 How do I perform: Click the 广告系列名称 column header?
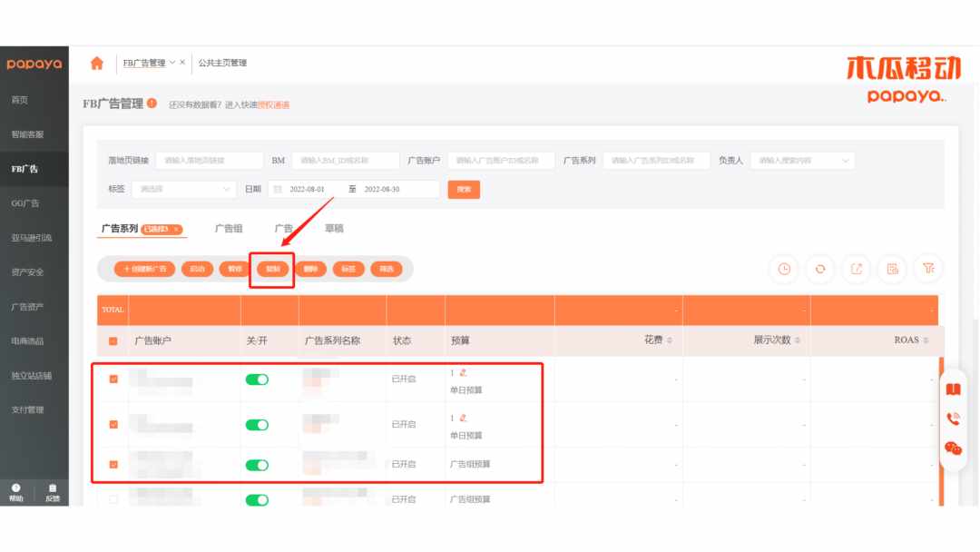point(332,340)
